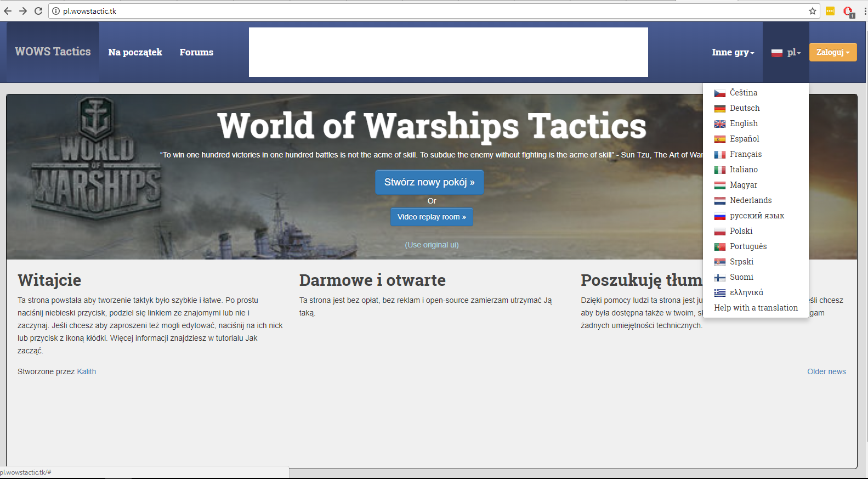Collapse the pl language dropdown
This screenshot has height=479, width=868.
coord(786,52)
